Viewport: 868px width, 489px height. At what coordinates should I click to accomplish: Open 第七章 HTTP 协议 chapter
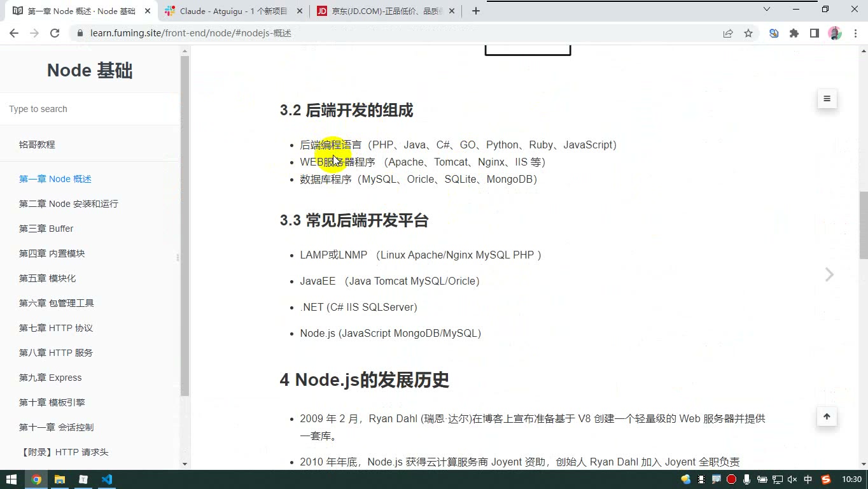point(56,328)
